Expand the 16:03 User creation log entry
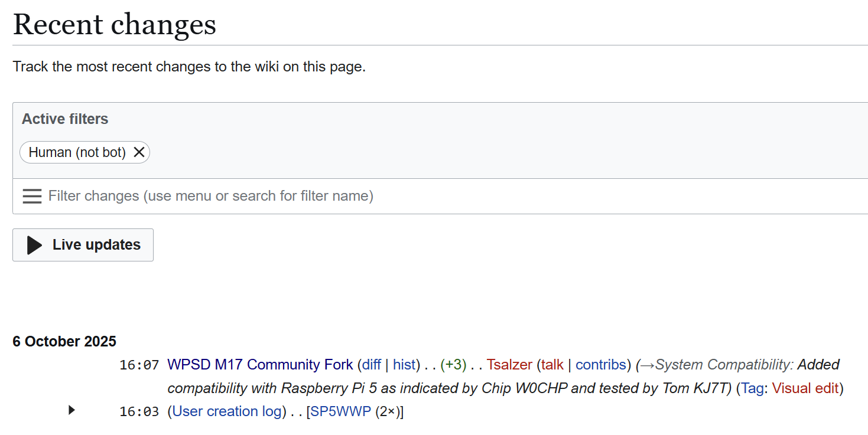Screen dimensions: 868x435 coord(71,411)
